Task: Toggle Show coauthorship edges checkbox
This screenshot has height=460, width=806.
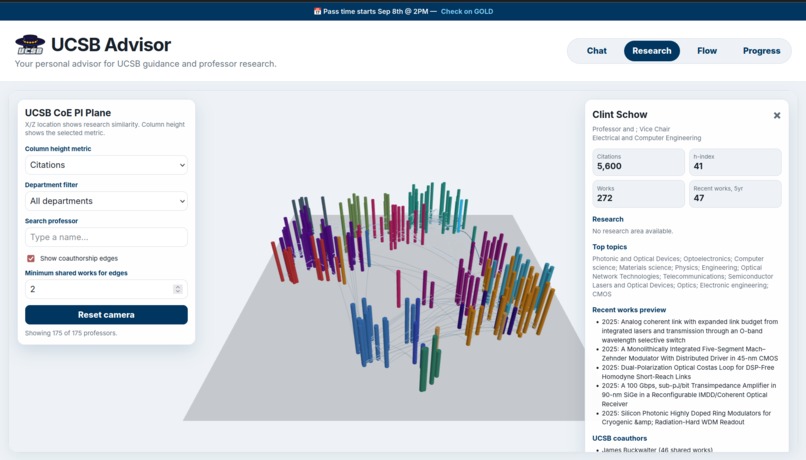Action: point(31,258)
